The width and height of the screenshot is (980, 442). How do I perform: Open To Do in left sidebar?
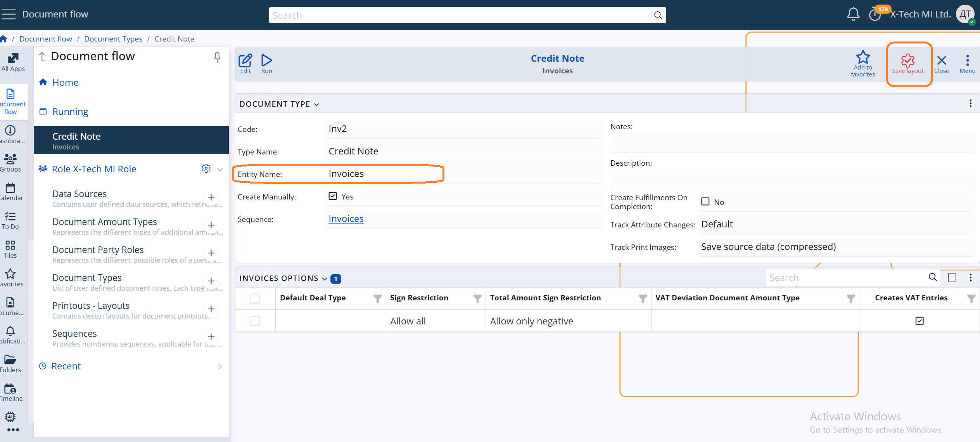click(x=10, y=220)
